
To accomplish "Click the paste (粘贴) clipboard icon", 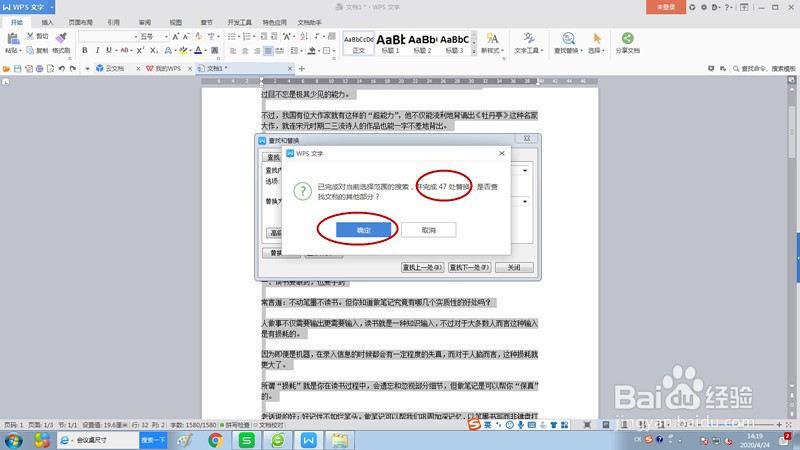I will coord(13,39).
